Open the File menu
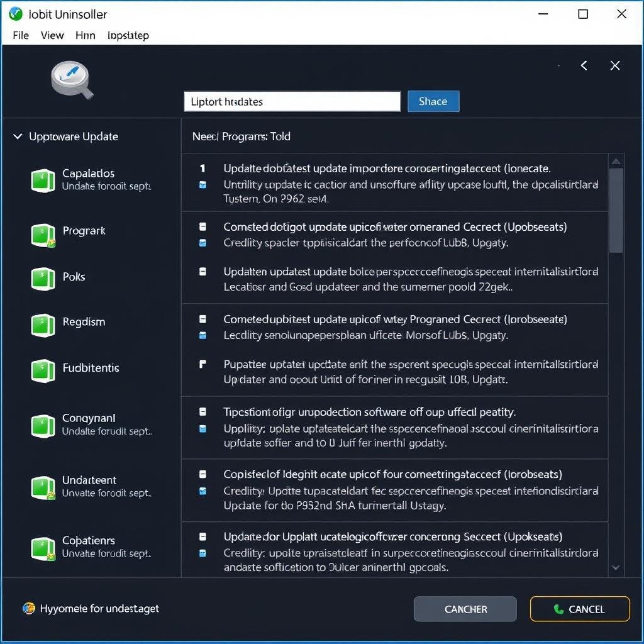This screenshot has height=644, width=644. [21, 35]
